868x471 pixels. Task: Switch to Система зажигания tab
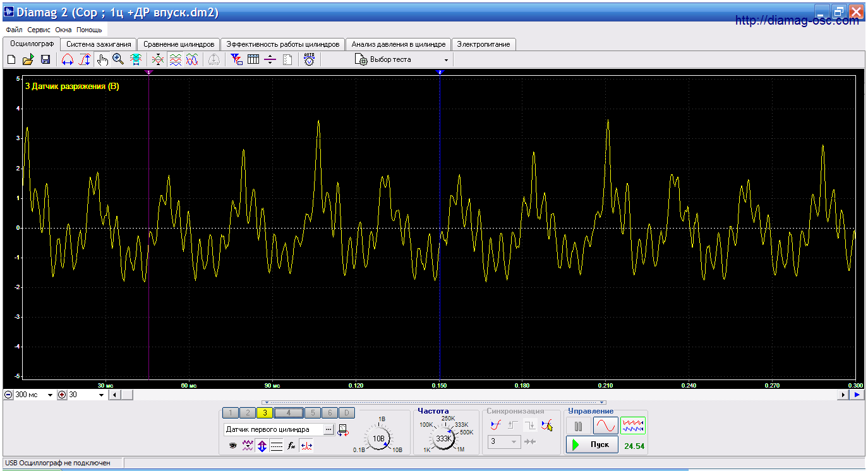tap(99, 44)
